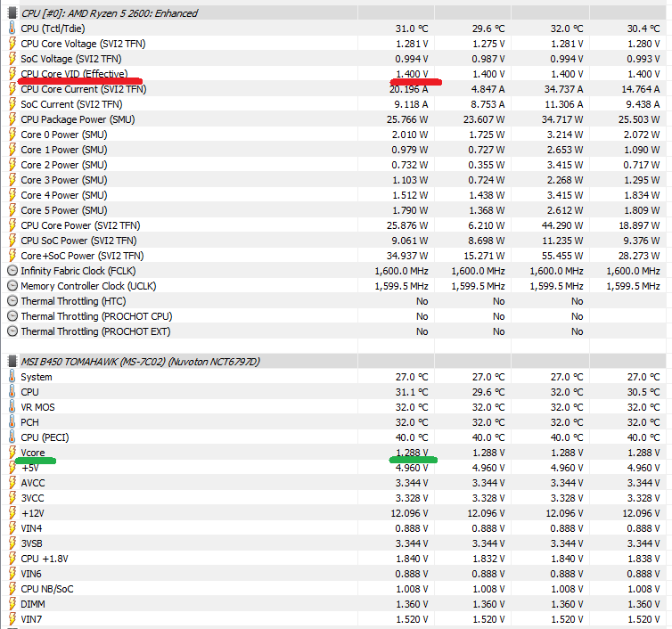Click the thermometer icon next to CPU (PECI)
Viewport: 672px width, 629px height.
click(x=12, y=437)
